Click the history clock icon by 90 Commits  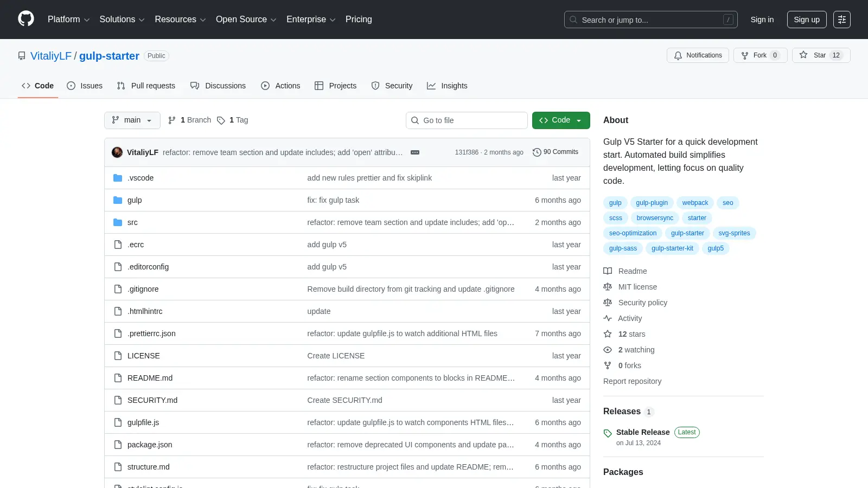537,152
